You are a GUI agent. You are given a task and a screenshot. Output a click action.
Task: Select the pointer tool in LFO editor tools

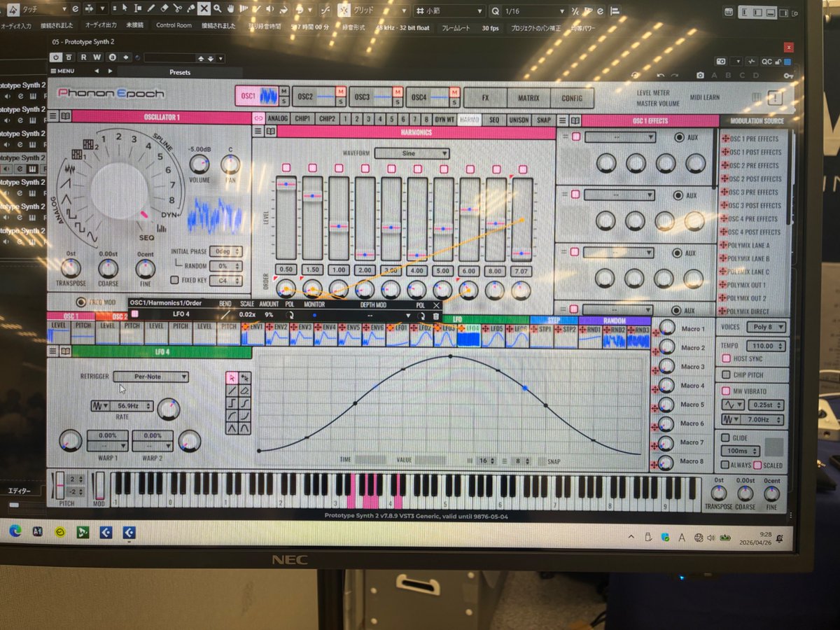click(x=231, y=378)
